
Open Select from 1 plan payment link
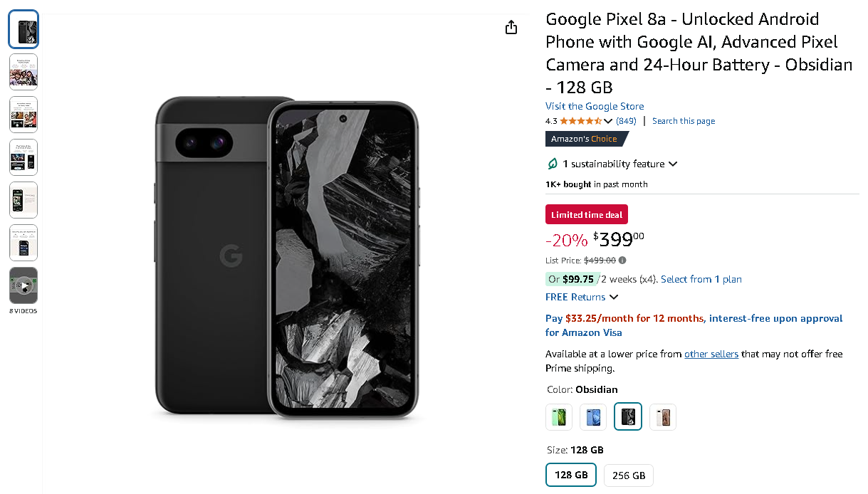click(701, 279)
